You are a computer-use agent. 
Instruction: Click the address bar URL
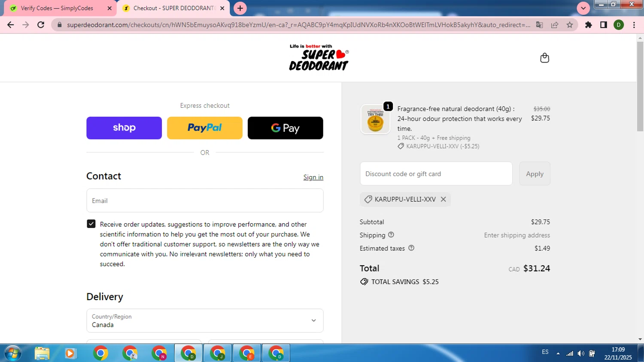(298, 25)
